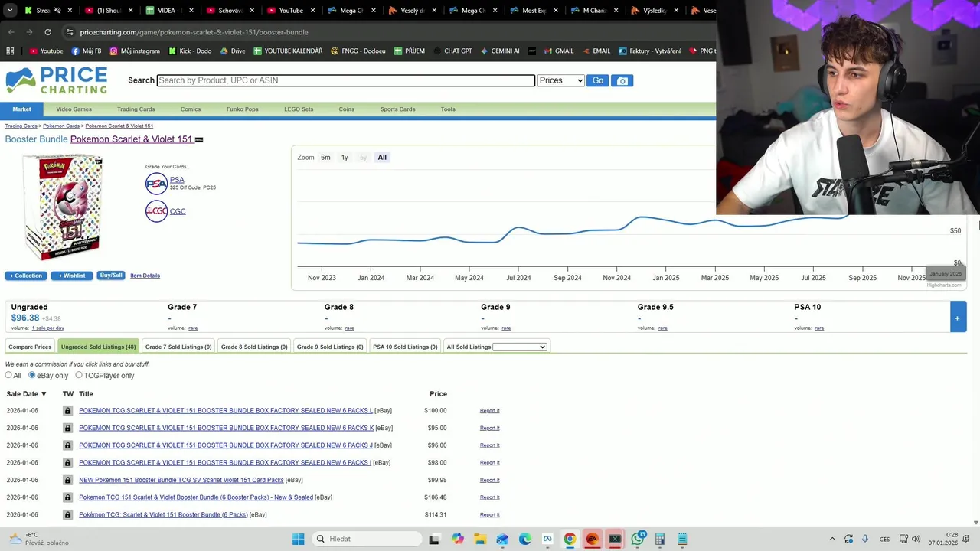
Task: Click the Go search button
Action: click(597, 80)
